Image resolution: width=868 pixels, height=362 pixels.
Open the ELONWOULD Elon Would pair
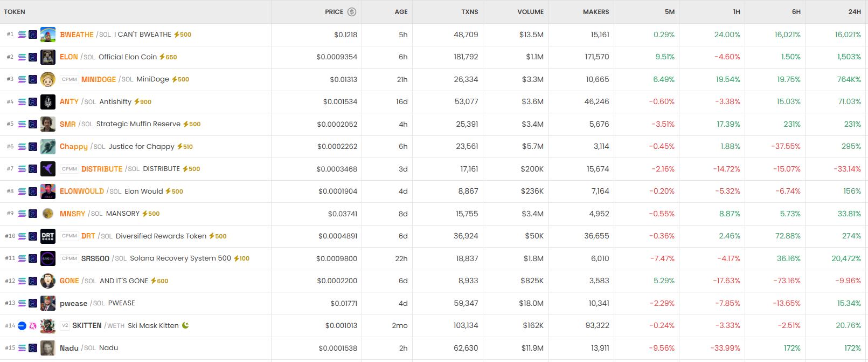(112, 191)
